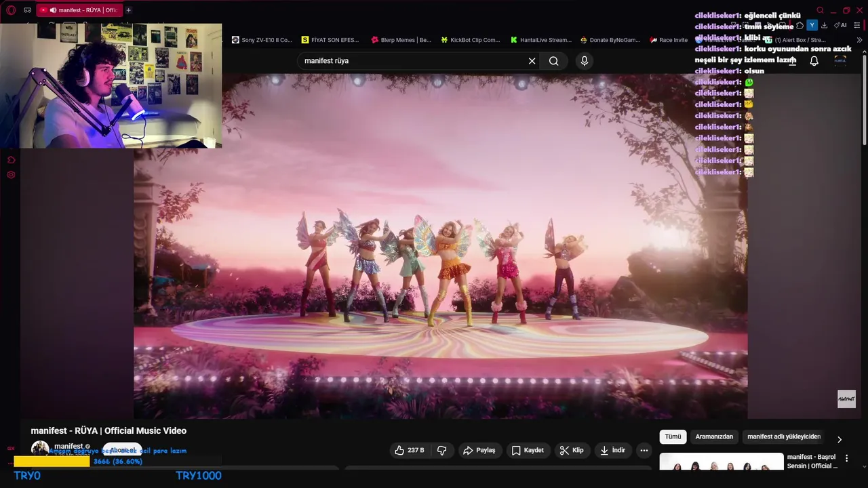Open manifest - Başrol Sensin thumbnail
The image size is (868, 488).
click(722, 462)
